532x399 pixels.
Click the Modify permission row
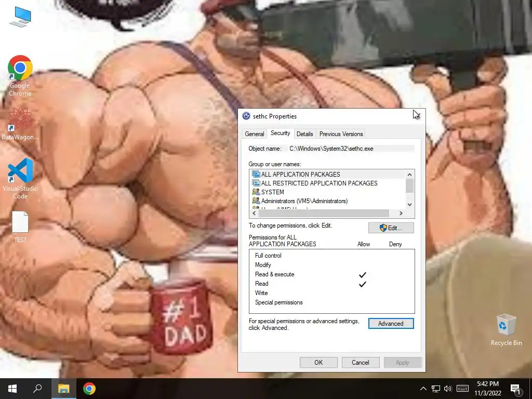coord(331,264)
